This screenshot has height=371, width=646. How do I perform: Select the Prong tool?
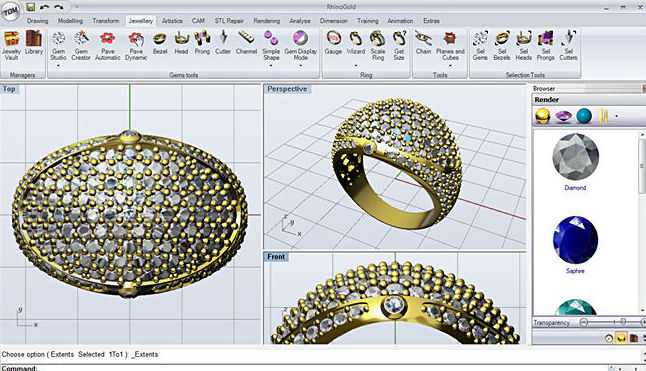click(202, 43)
